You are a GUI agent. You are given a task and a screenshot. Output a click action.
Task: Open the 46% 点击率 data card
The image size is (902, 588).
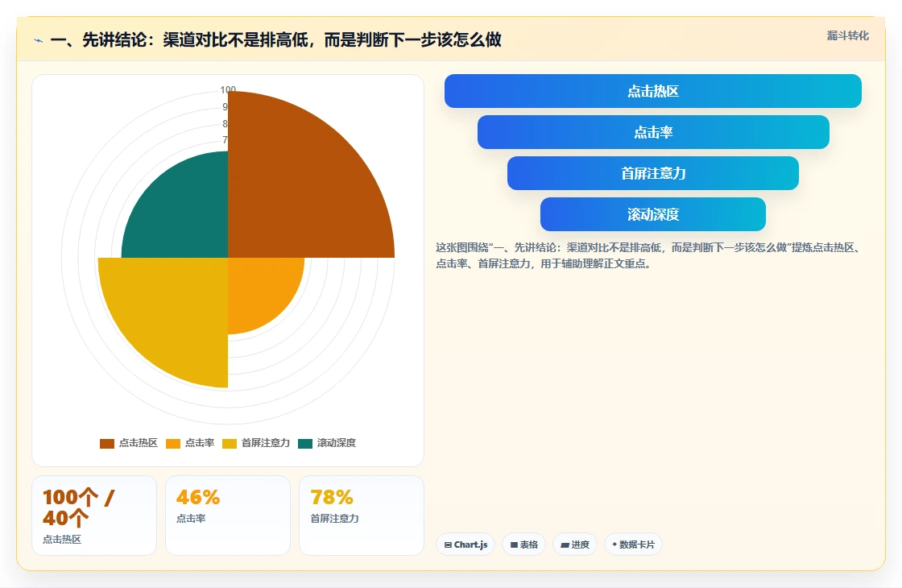click(x=228, y=516)
